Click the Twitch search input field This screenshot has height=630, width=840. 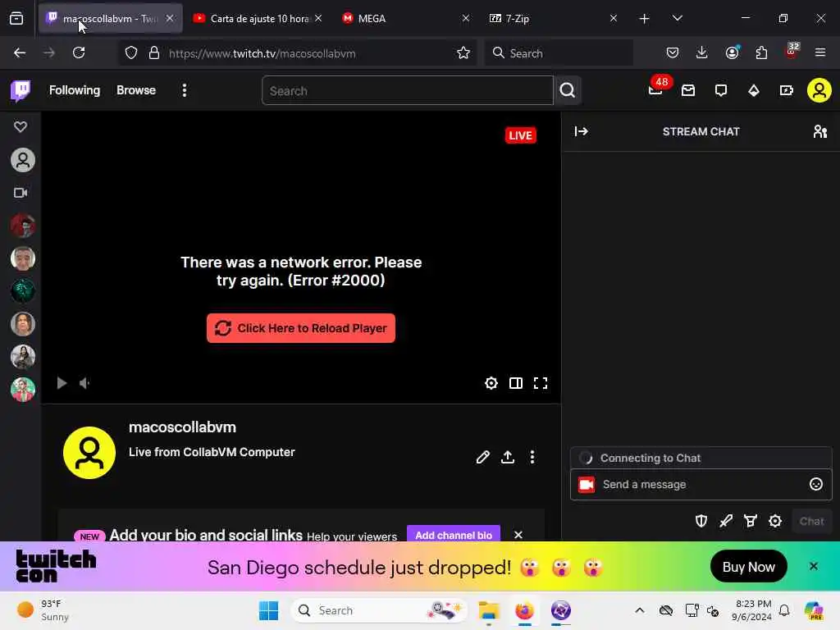407,90
